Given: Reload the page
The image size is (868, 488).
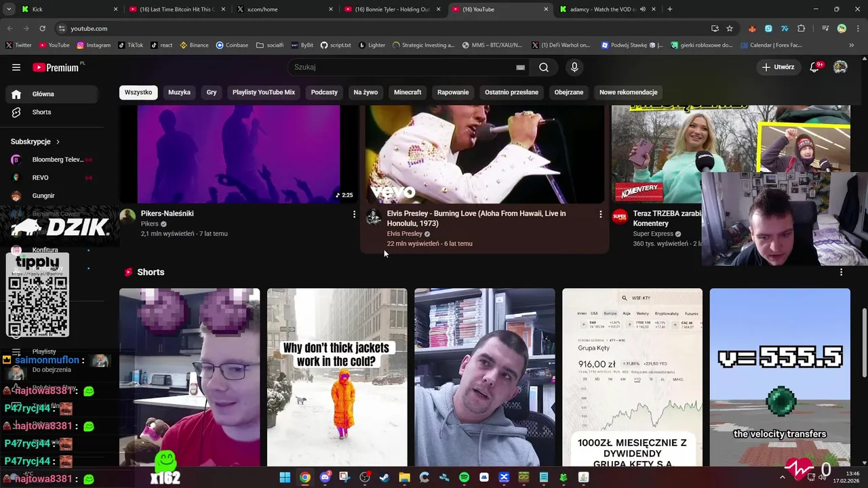Looking at the screenshot, I should tap(42, 28).
